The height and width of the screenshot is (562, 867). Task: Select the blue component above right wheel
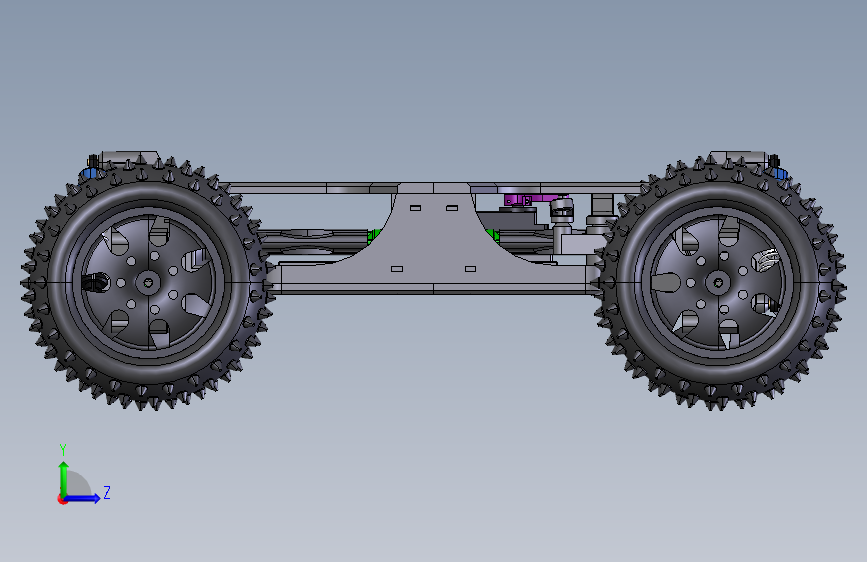point(779,174)
